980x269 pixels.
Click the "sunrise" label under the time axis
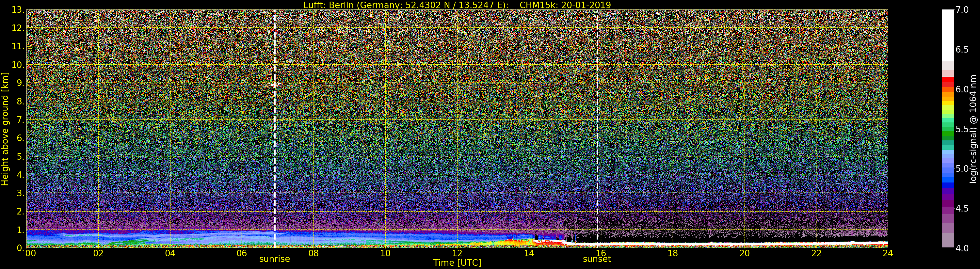click(274, 259)
